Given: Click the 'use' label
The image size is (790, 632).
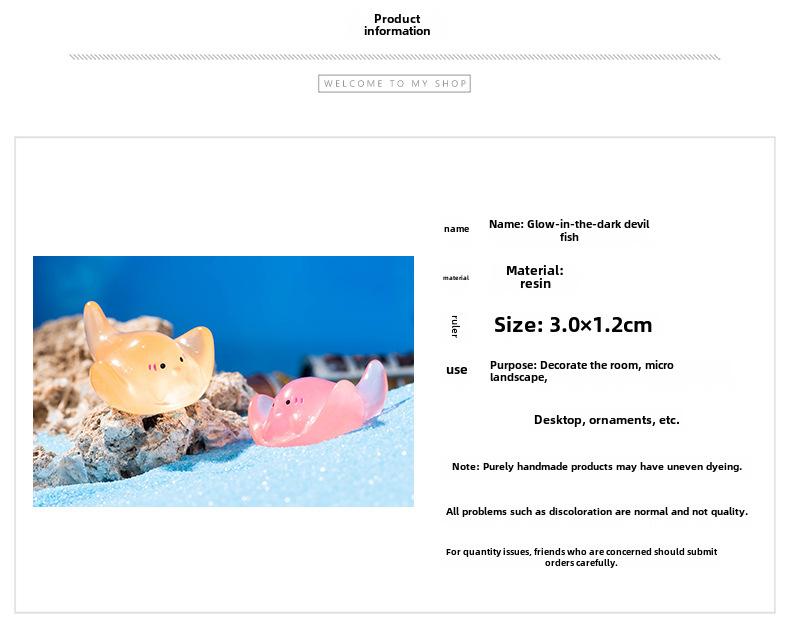Looking at the screenshot, I should (x=456, y=369).
